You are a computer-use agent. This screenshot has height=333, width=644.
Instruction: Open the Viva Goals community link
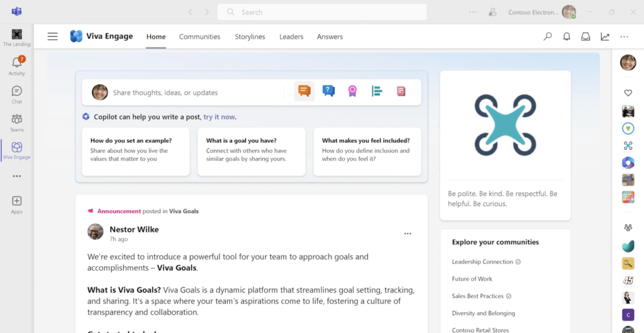(x=184, y=212)
